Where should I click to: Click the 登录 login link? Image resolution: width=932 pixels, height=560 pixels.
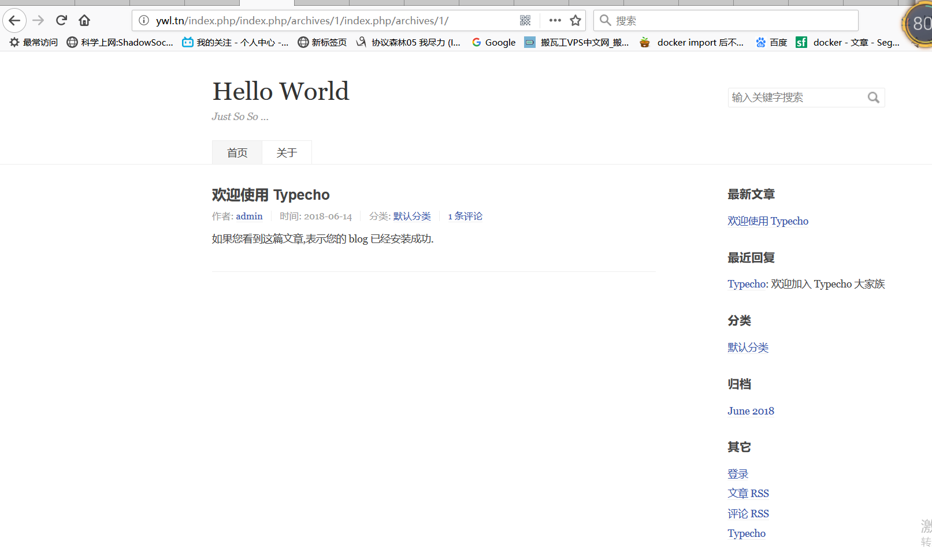pyautogui.click(x=738, y=474)
